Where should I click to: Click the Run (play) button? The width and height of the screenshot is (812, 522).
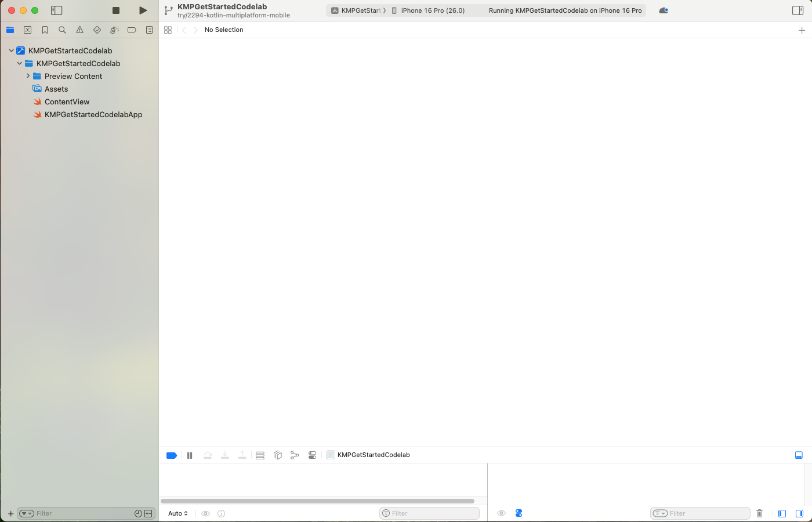click(x=143, y=10)
